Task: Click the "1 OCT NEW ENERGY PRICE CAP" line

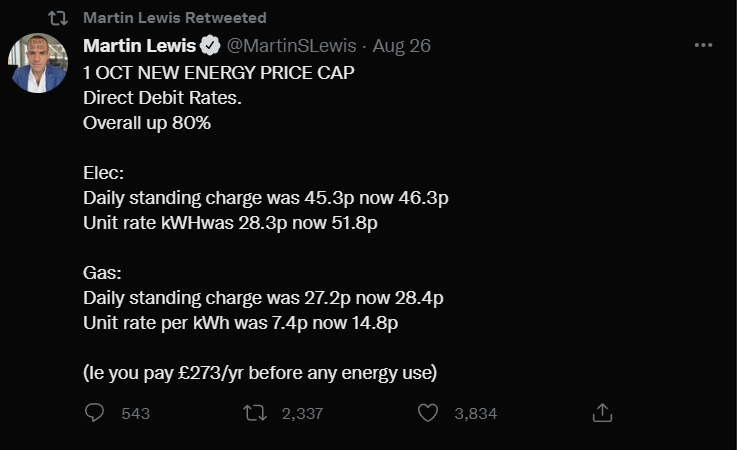Action: click(x=219, y=73)
